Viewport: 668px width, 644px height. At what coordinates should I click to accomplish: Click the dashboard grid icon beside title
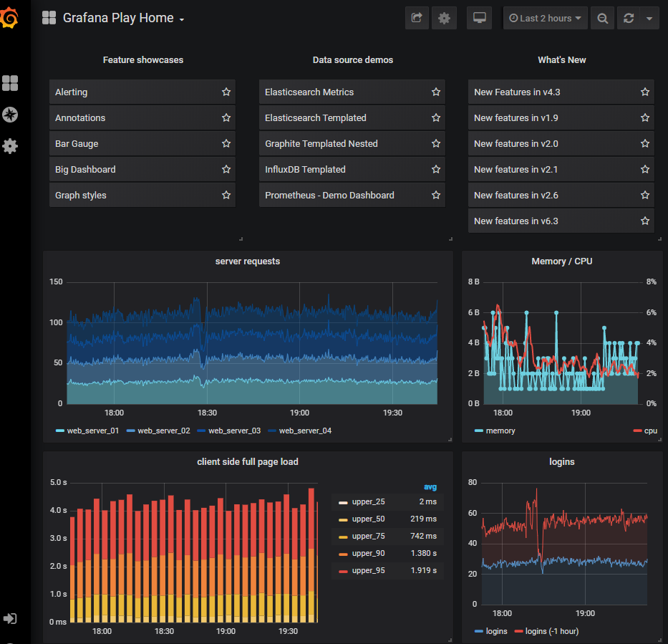click(x=49, y=18)
